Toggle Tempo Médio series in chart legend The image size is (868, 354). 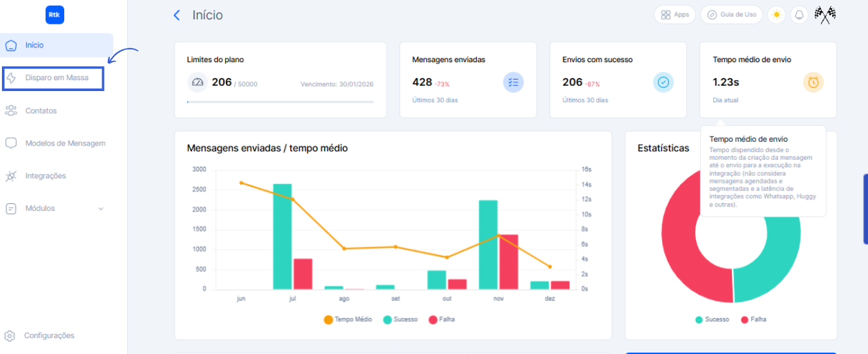[x=347, y=319]
